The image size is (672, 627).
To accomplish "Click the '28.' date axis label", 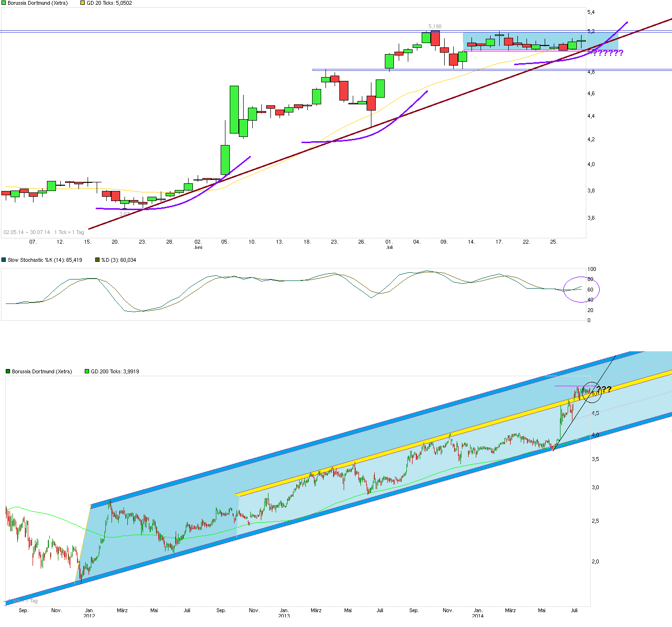I will (169, 242).
